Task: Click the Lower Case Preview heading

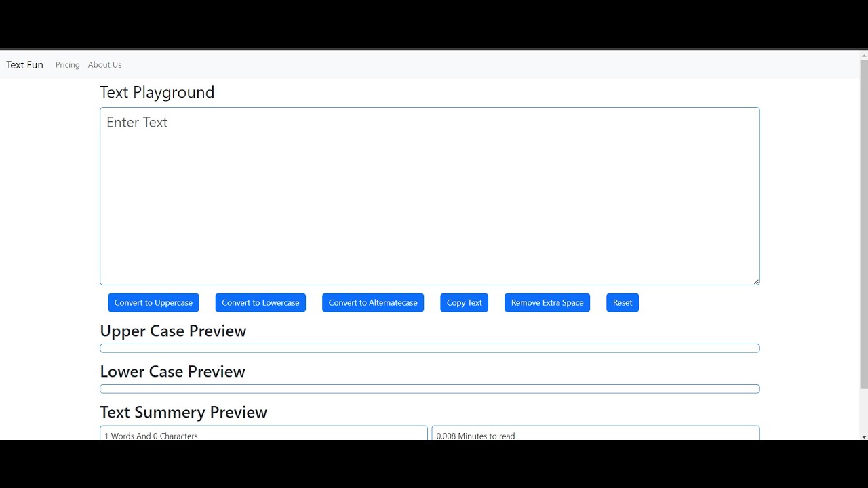Action: click(172, 371)
